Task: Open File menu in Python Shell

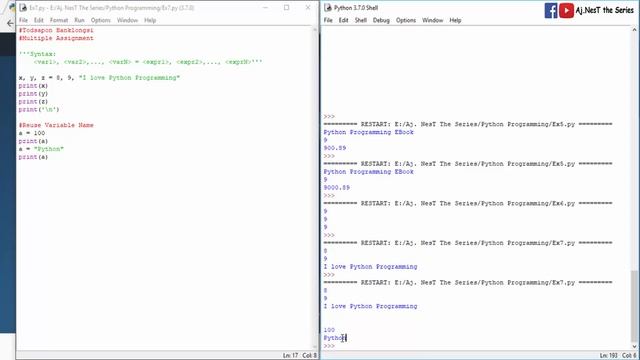Action: (x=328, y=20)
